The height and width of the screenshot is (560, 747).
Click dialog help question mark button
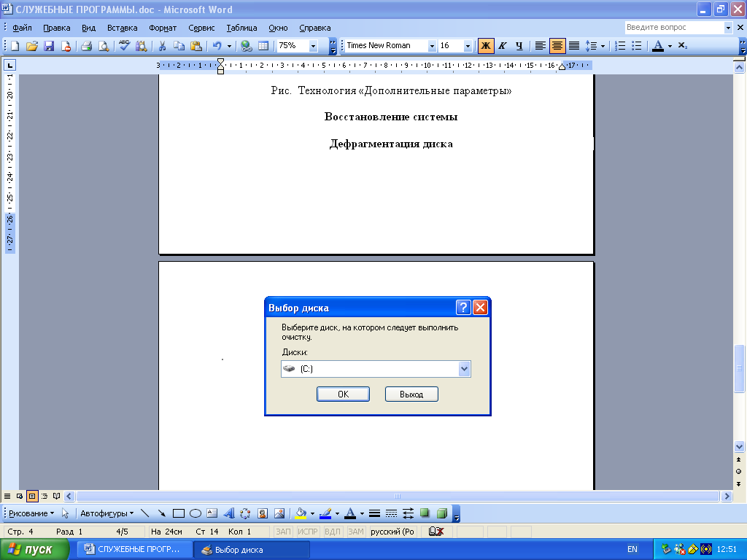coord(463,308)
